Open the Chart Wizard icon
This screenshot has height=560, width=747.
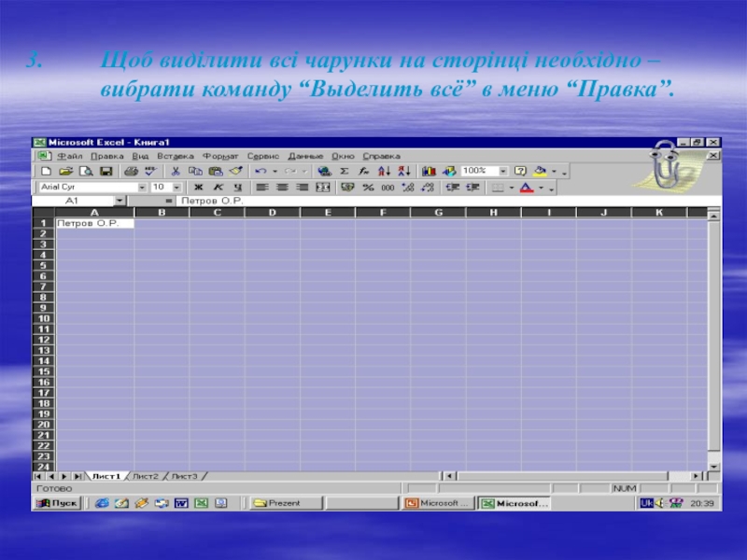pos(429,172)
